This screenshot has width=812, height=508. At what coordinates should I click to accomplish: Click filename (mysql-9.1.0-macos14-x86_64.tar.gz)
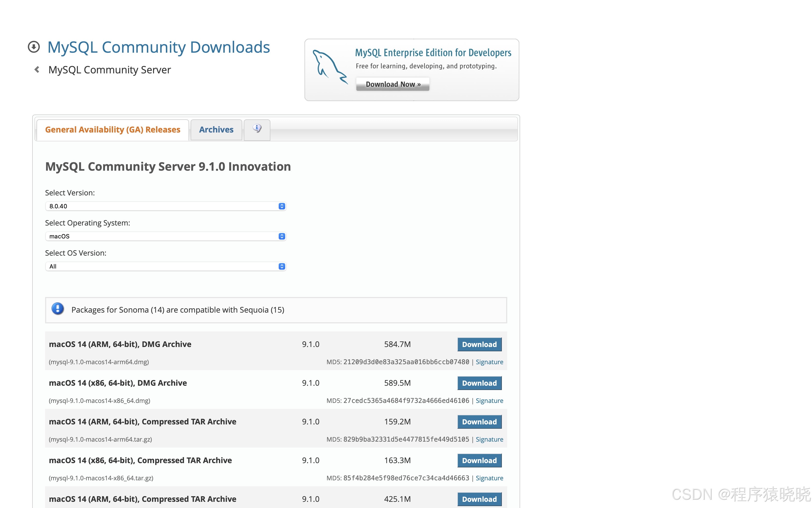point(101,478)
